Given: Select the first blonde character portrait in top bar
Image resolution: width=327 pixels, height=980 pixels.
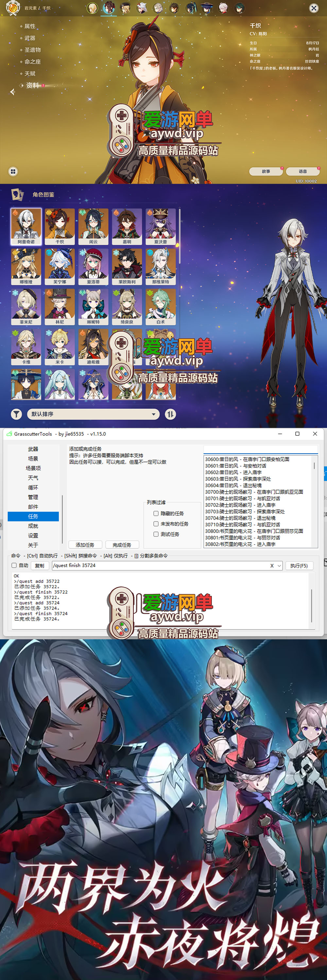Looking at the screenshot, I should (92, 8).
